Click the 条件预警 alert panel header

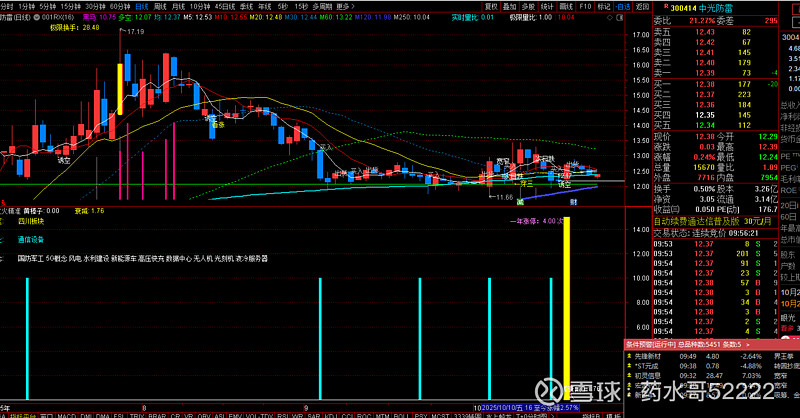coord(712,345)
